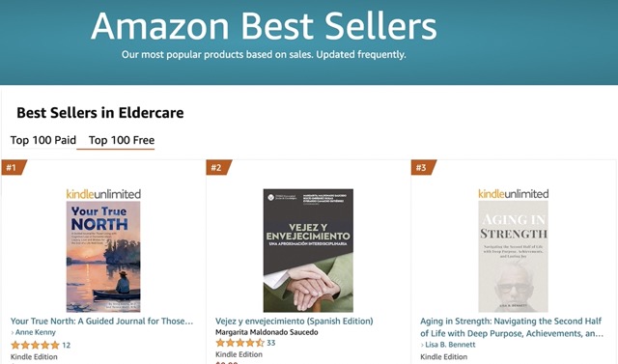Screen dimensions: 618x364
Task: Click Kindle Unlimited logo above Aging in Strength
Action: coord(513,194)
